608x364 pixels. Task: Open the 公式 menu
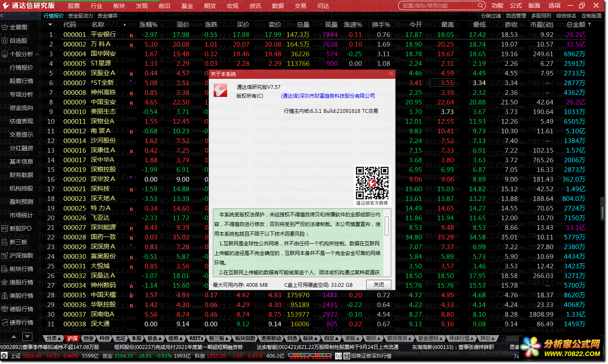pyautogui.click(x=516, y=5)
